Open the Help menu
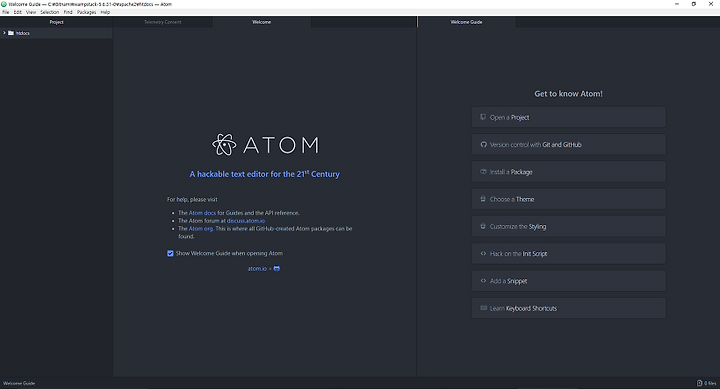720x389 pixels. [x=105, y=12]
